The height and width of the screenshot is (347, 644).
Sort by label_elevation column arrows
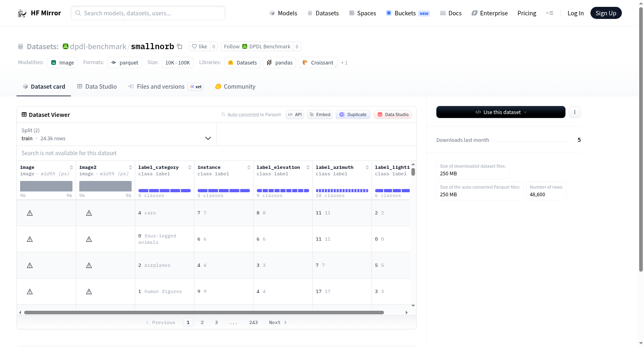(x=308, y=167)
